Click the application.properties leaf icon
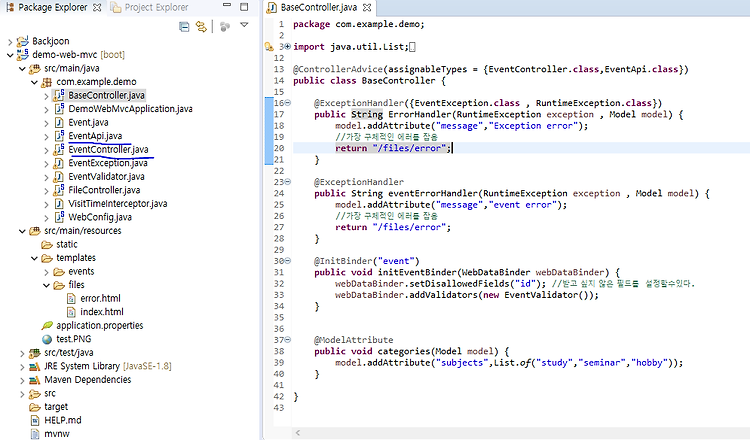This screenshot has height=440, width=750. click(x=46, y=325)
